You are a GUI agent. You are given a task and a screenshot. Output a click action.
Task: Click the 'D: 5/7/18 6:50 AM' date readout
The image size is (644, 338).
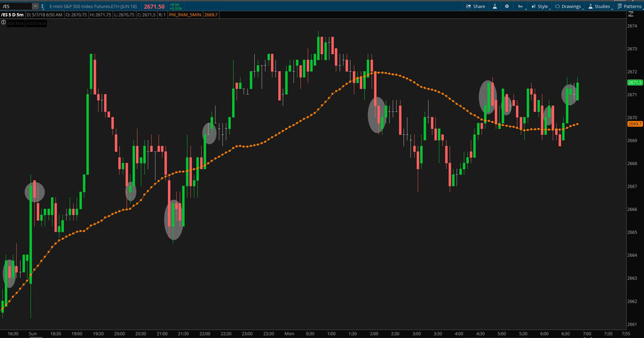coord(45,15)
